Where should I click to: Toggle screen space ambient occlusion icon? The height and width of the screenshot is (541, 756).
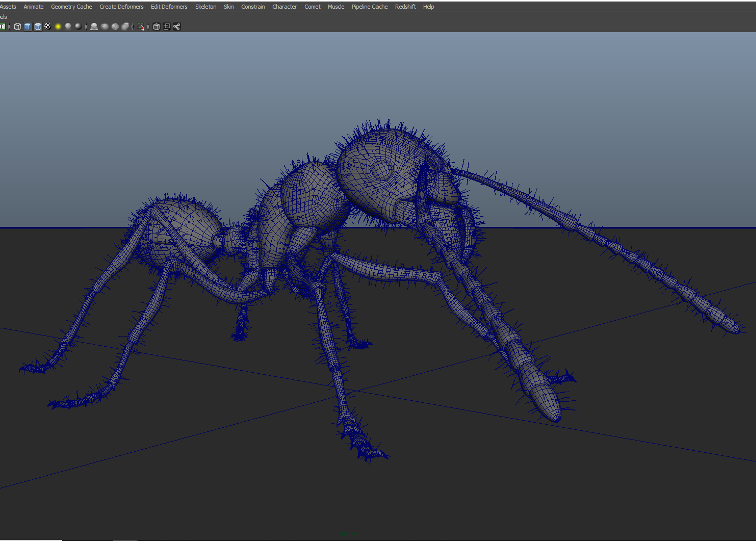coord(94,27)
